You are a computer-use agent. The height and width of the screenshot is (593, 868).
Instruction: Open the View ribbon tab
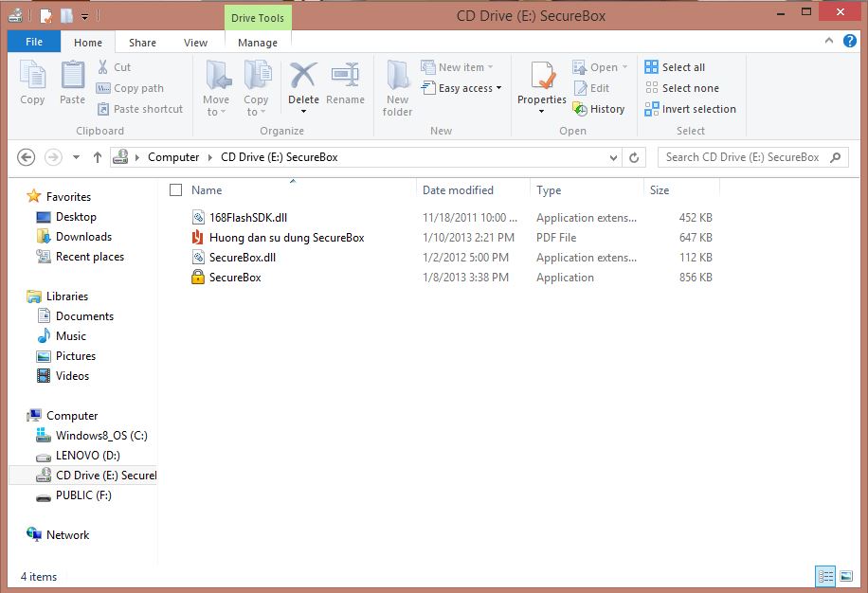point(195,43)
